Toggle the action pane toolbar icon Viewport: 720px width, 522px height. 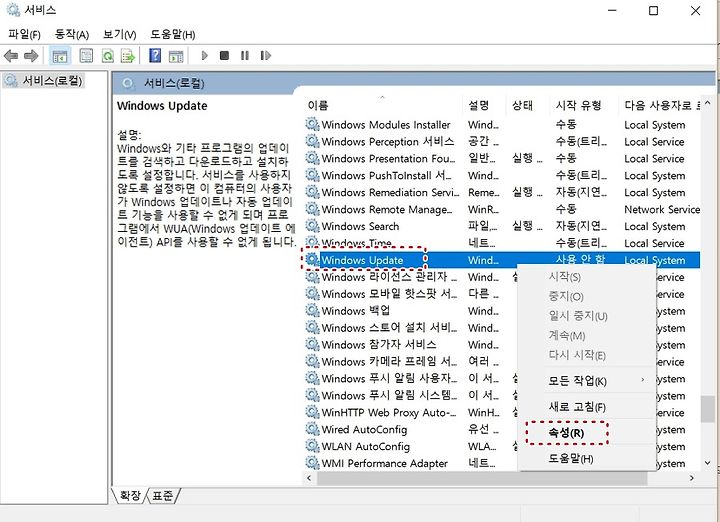click(176, 56)
